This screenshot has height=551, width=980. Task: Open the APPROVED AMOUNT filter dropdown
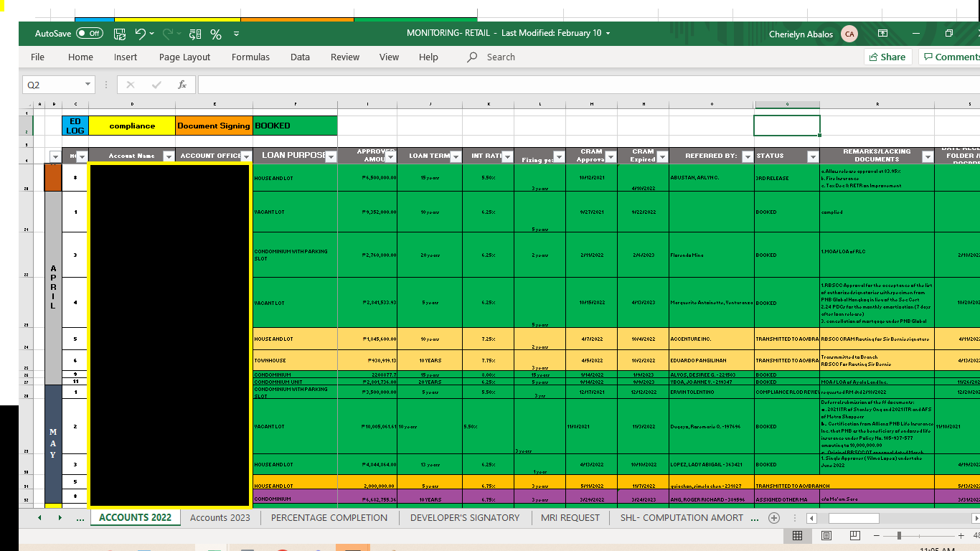point(391,156)
